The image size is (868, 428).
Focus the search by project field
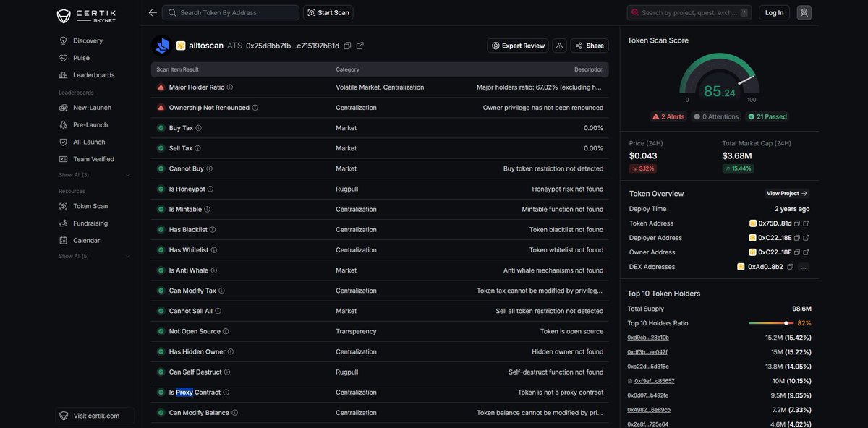tap(689, 12)
